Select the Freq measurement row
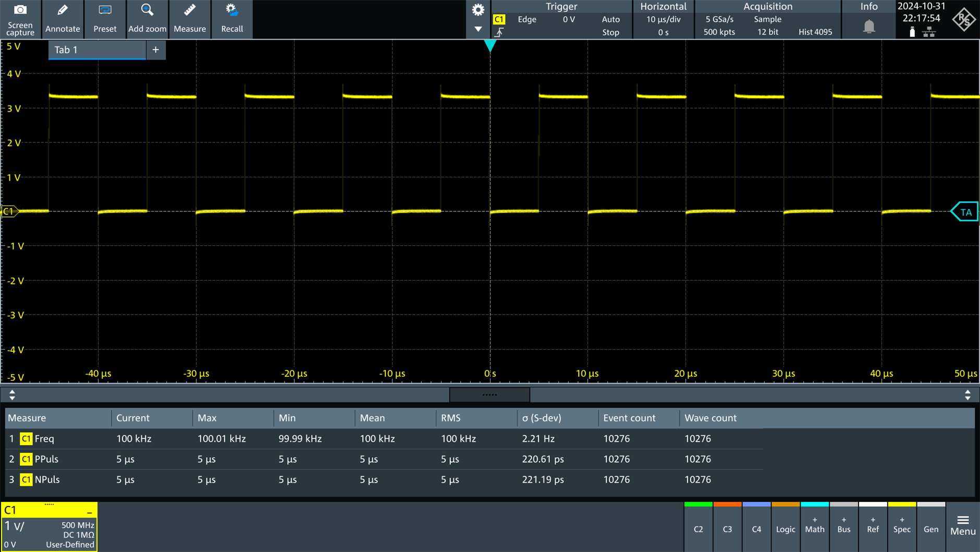This screenshot has height=552, width=980. tap(384, 439)
